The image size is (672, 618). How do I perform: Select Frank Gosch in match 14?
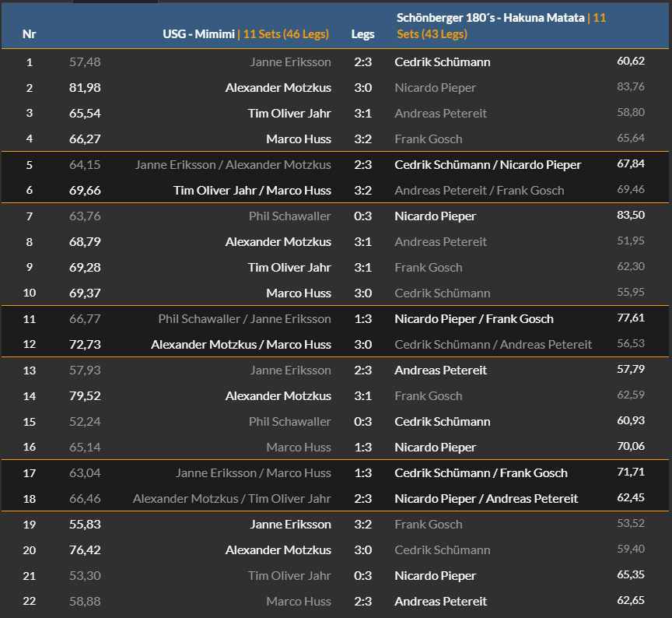[x=428, y=396]
